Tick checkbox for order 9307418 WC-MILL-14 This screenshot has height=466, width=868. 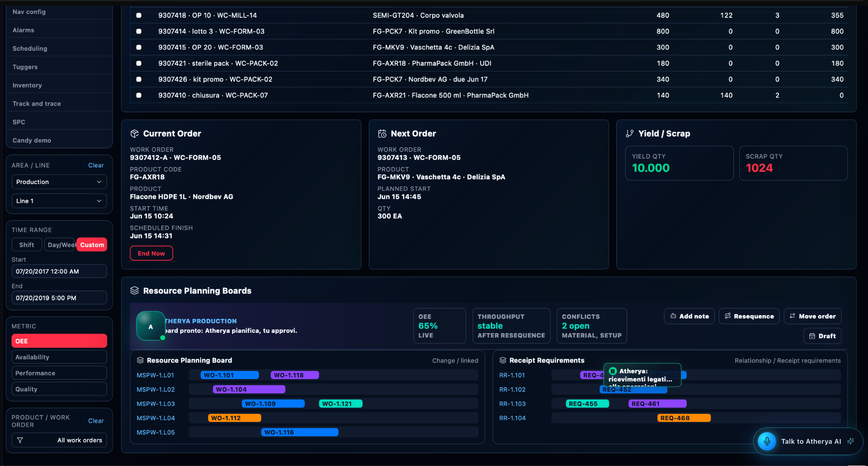click(x=139, y=15)
